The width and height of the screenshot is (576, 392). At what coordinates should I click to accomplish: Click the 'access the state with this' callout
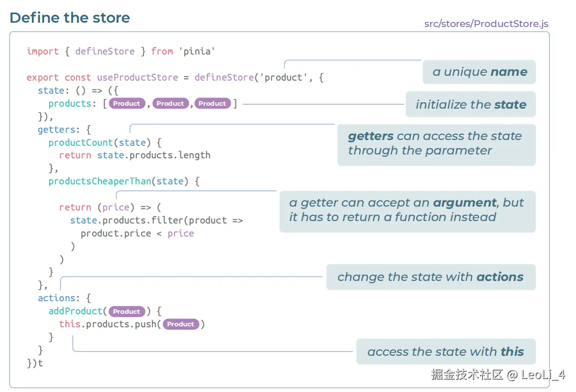pyautogui.click(x=445, y=352)
